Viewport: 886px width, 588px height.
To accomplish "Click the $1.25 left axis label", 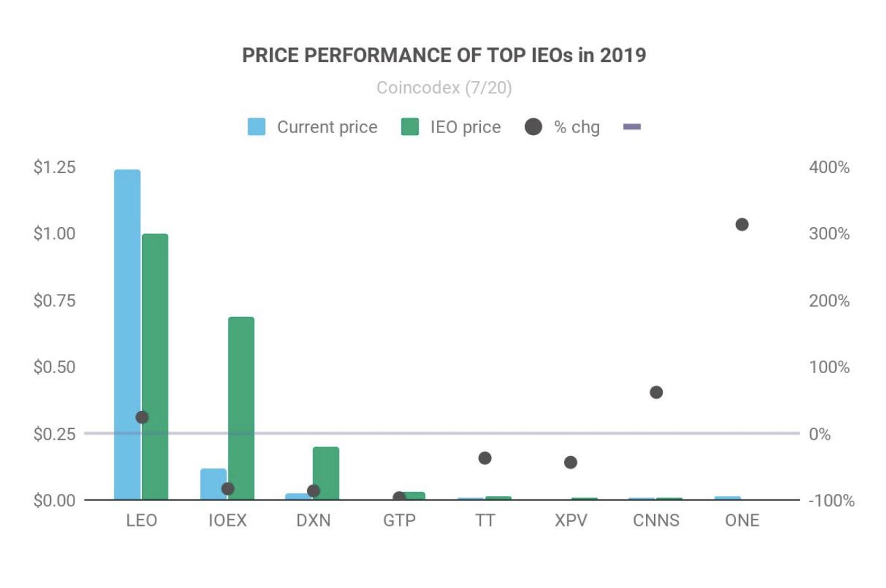I will (55, 167).
